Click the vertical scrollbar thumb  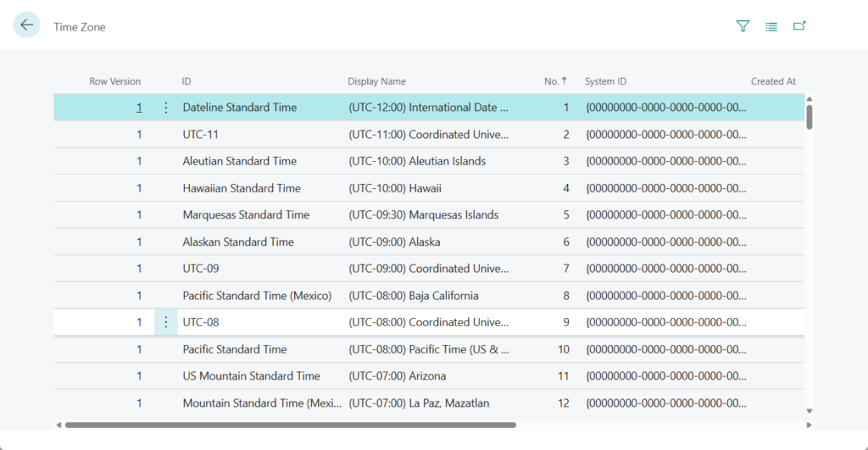click(x=810, y=116)
